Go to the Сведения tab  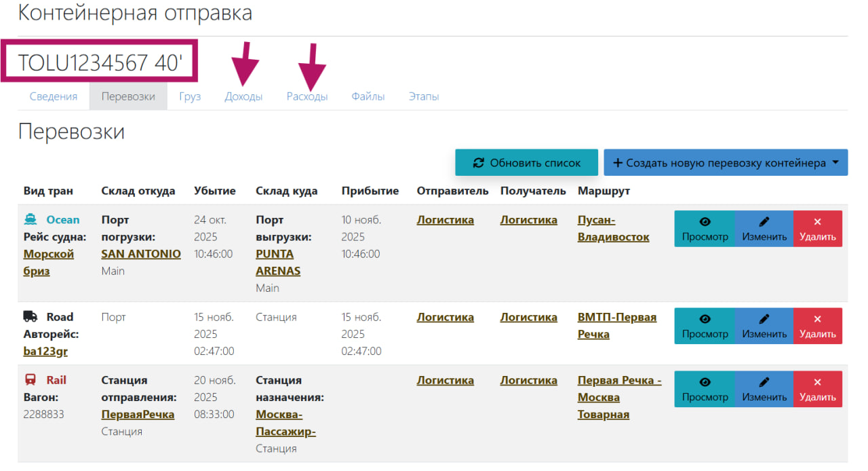coord(54,96)
